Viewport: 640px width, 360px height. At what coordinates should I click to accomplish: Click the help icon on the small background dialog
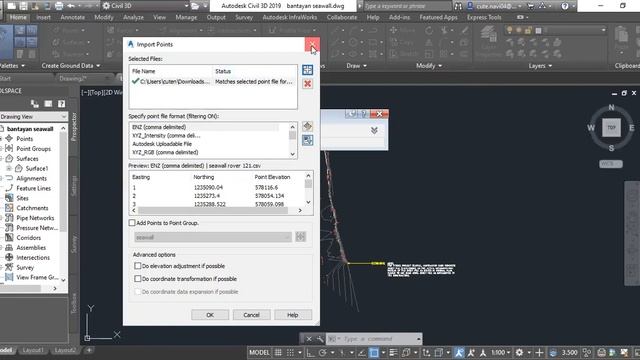364,114
